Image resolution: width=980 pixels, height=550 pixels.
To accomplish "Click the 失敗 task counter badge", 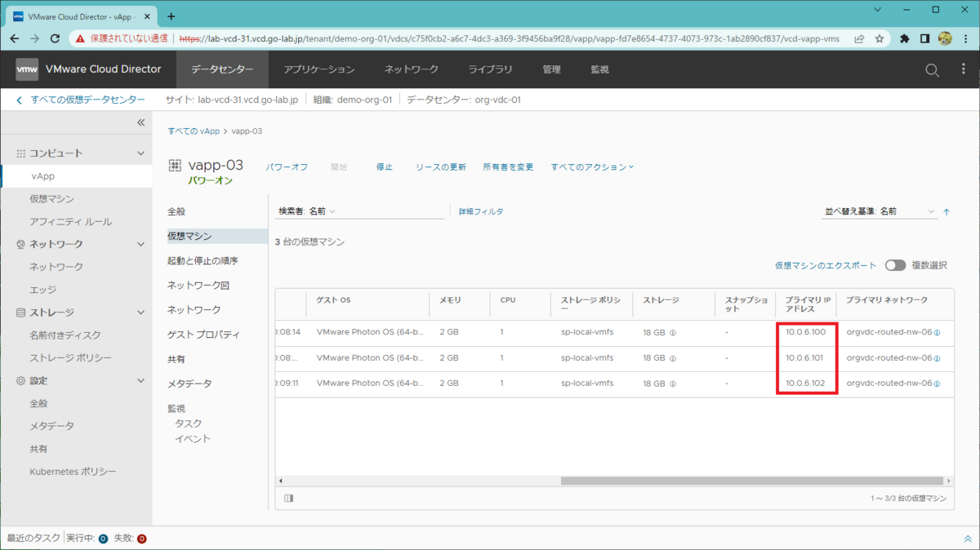I will tap(141, 539).
